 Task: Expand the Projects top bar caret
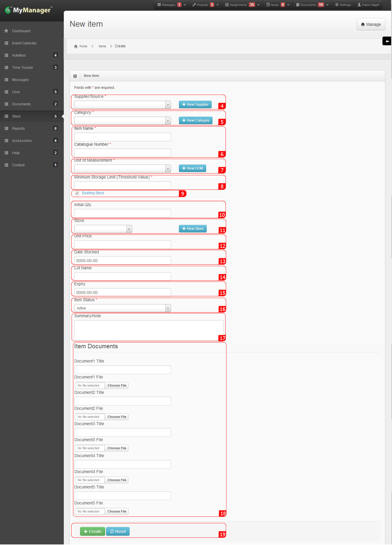[x=217, y=5]
